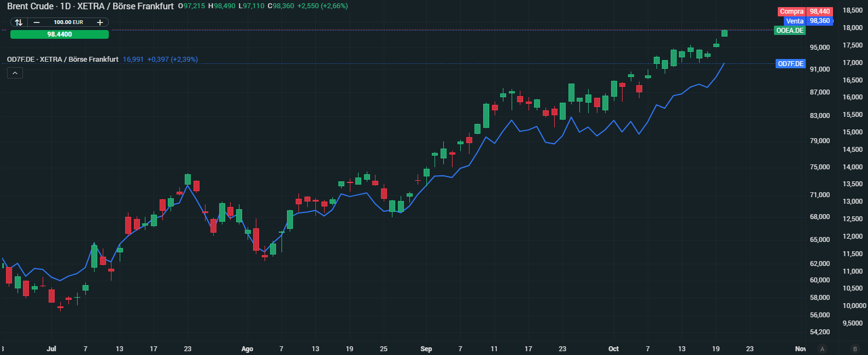Click the Ago label on the time axis
The height and width of the screenshot is (355, 868).
point(247,349)
